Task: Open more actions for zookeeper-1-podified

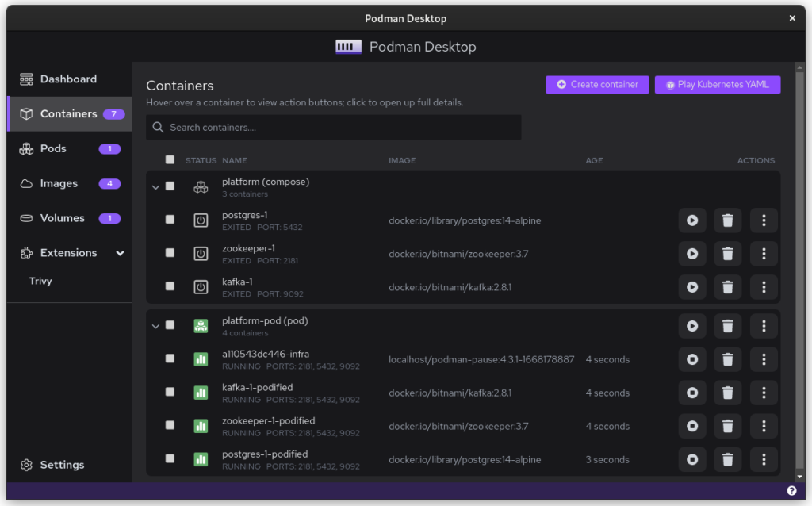Action: [x=764, y=427]
